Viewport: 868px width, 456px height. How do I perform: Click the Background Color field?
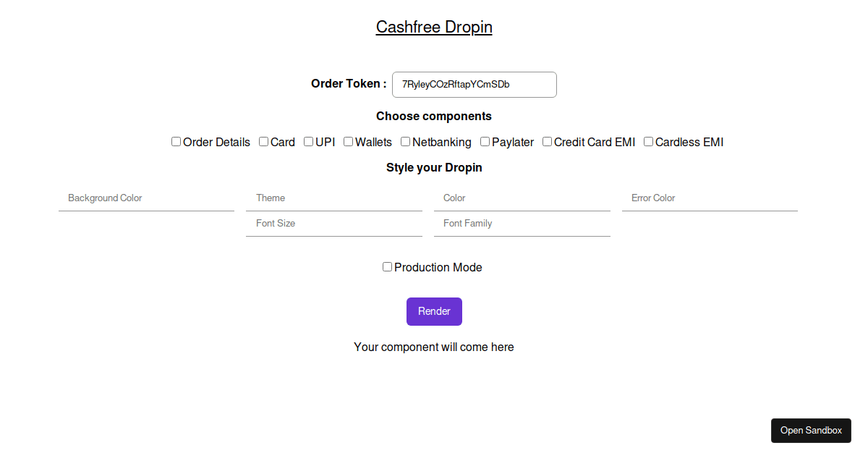(x=146, y=198)
